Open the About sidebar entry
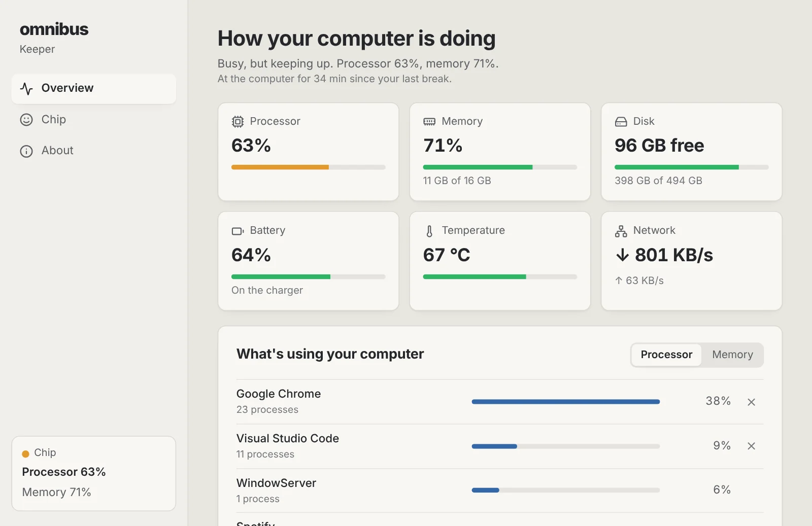Screen dimensions: 812x526 click(x=94, y=151)
